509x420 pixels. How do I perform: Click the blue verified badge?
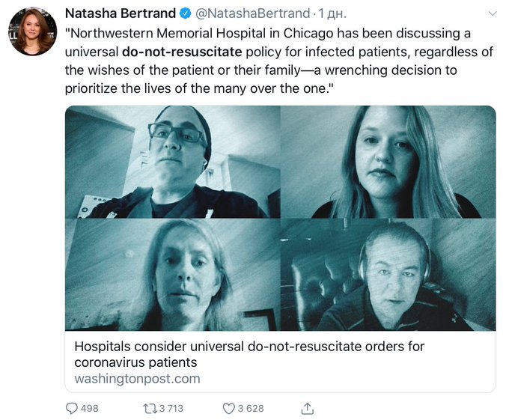pyautogui.click(x=186, y=13)
